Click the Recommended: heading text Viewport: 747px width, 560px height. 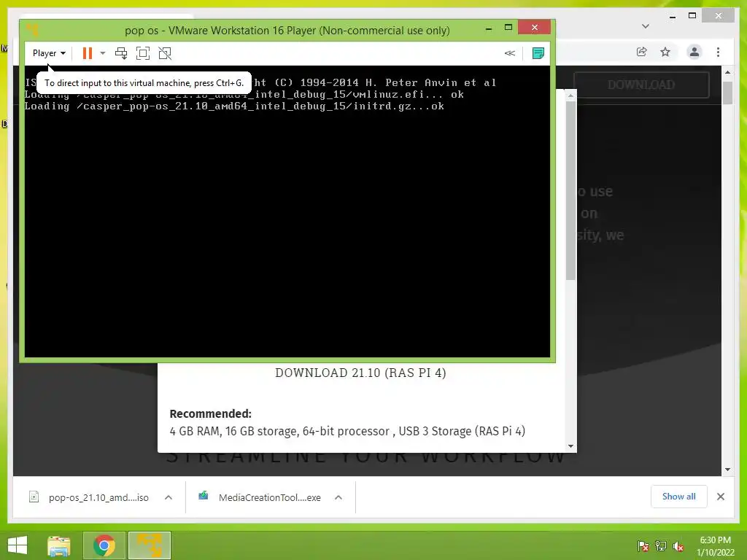pos(211,413)
